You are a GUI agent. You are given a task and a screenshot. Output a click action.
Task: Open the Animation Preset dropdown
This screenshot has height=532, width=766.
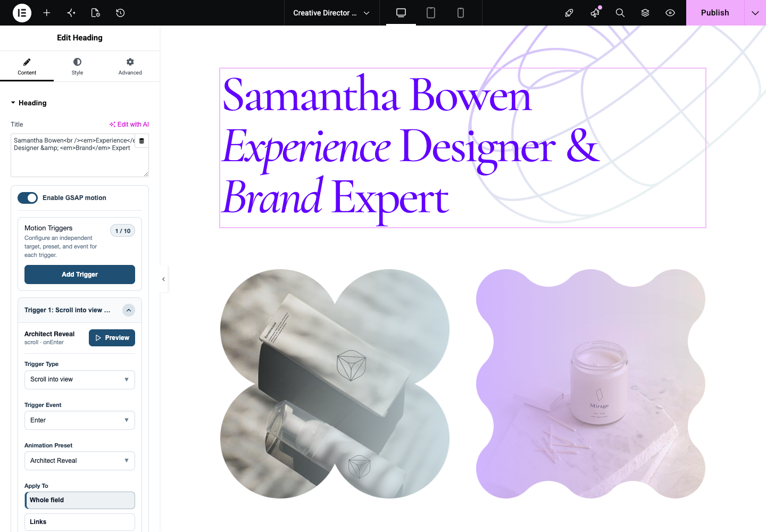tap(80, 461)
